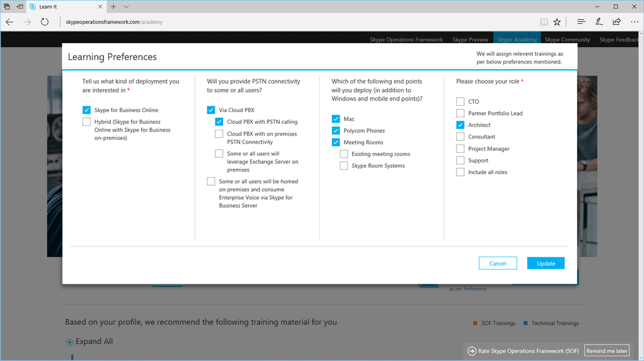The height and width of the screenshot is (361, 644).
Task: Open Skype Feedback nav item
Action: pyautogui.click(x=620, y=39)
